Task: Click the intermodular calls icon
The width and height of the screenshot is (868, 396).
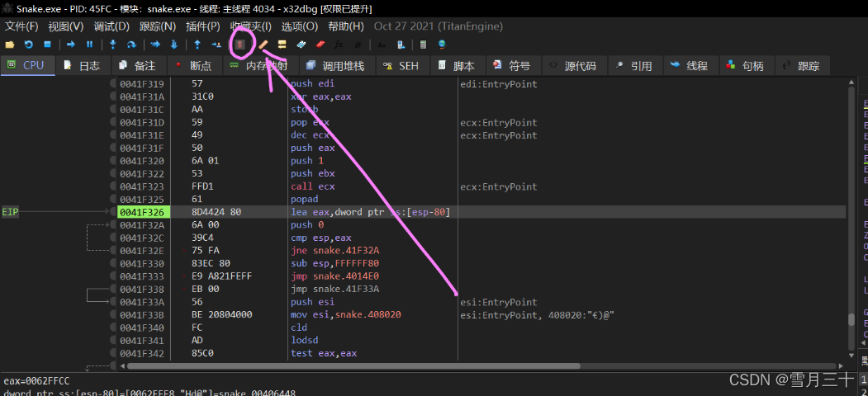Action: pos(401,45)
